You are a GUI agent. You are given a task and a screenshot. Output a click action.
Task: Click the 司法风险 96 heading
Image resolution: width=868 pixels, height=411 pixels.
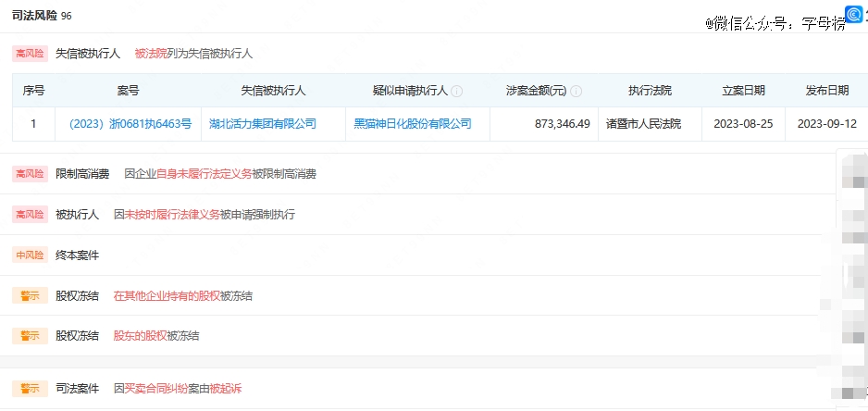tap(42, 16)
